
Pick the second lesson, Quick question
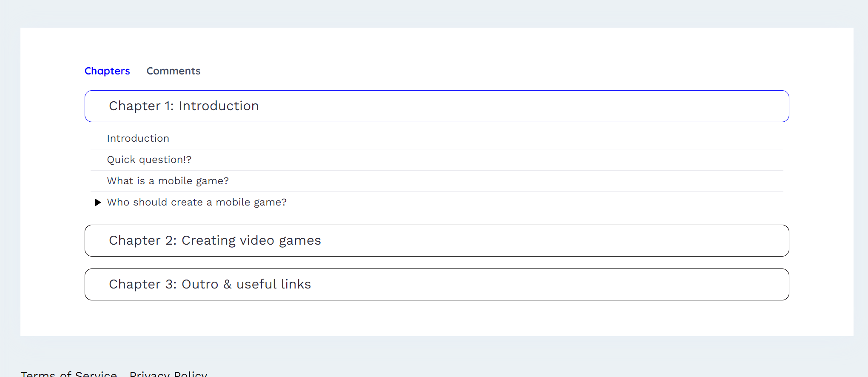149,160
